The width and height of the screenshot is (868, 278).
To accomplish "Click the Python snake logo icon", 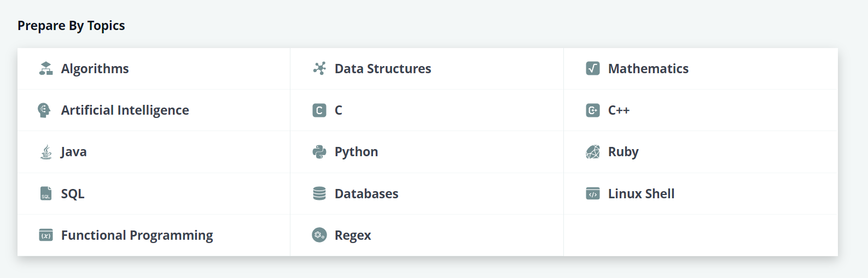I will pyautogui.click(x=319, y=152).
